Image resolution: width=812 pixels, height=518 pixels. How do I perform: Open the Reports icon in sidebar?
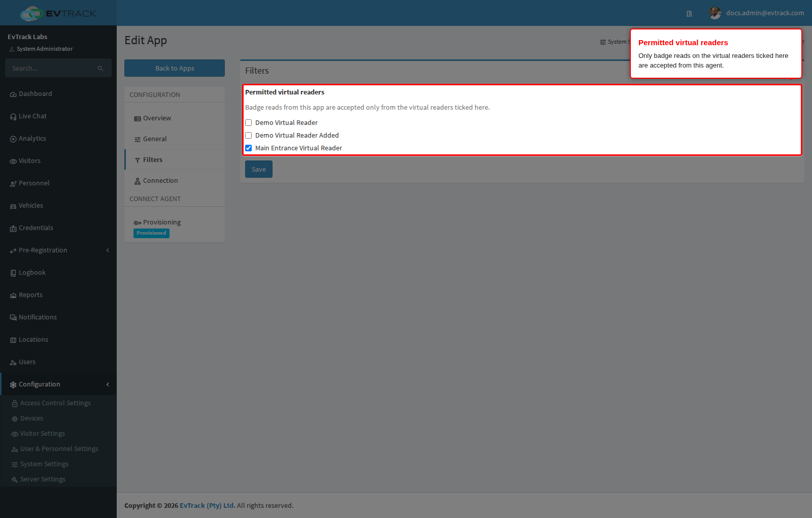(x=13, y=296)
